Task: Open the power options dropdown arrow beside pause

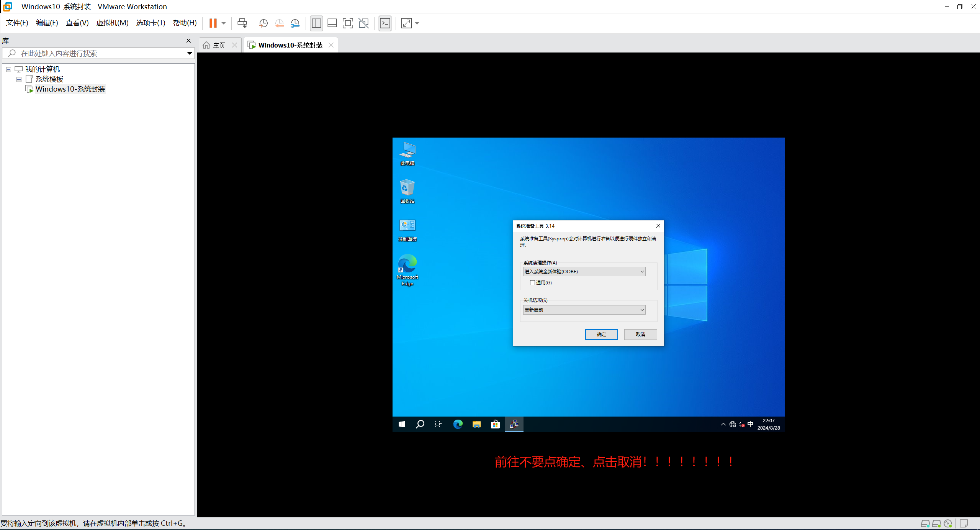Action: pos(224,23)
